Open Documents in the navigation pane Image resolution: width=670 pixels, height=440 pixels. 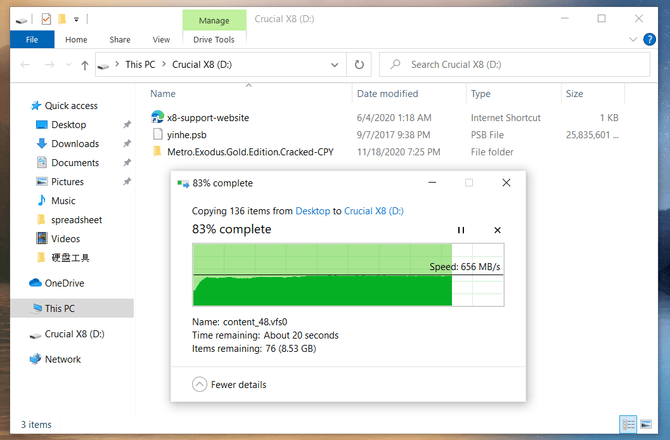tap(75, 163)
